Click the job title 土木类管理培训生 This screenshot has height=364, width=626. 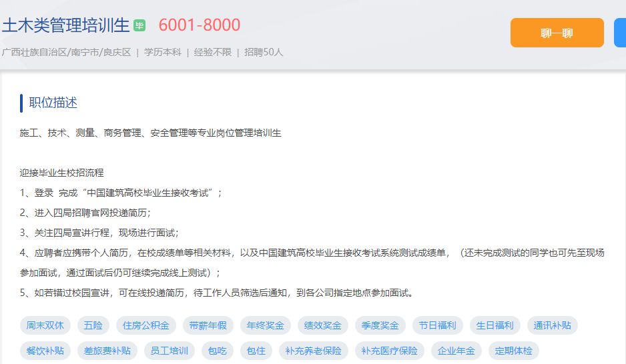(66, 25)
